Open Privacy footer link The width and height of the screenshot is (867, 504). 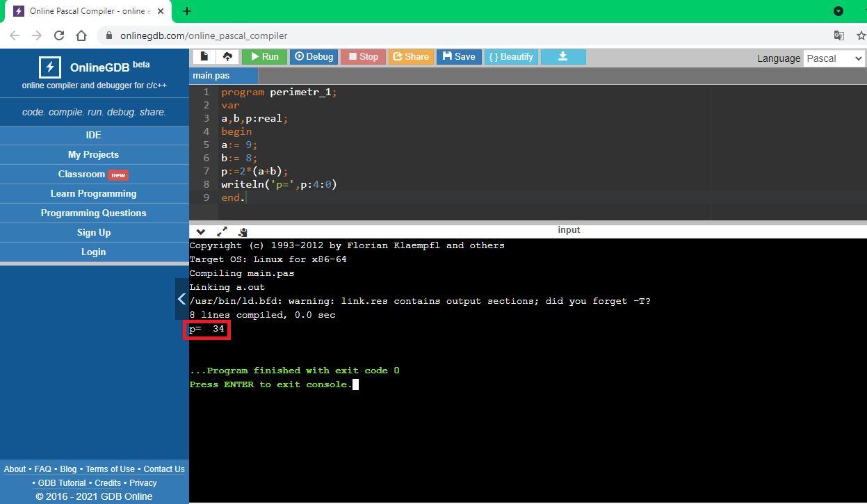pyautogui.click(x=143, y=483)
